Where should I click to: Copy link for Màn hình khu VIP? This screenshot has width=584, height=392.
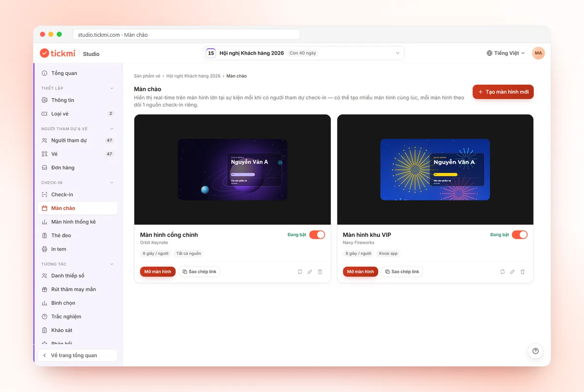click(402, 272)
